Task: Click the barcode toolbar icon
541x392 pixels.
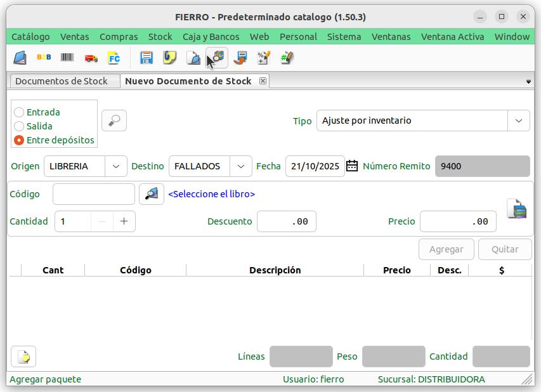Action: (x=67, y=58)
